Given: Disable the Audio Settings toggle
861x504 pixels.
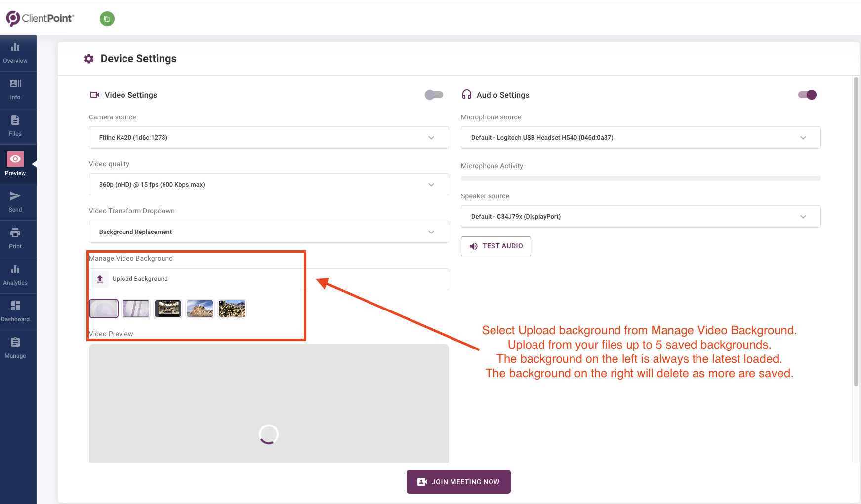Looking at the screenshot, I should point(807,94).
